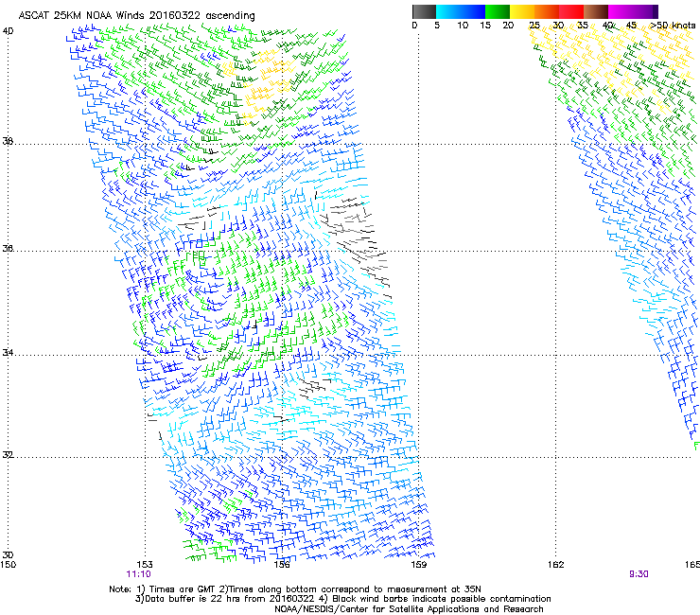Click the orange segment of the color bar
The width and height of the screenshot is (700, 615).
coord(547,11)
